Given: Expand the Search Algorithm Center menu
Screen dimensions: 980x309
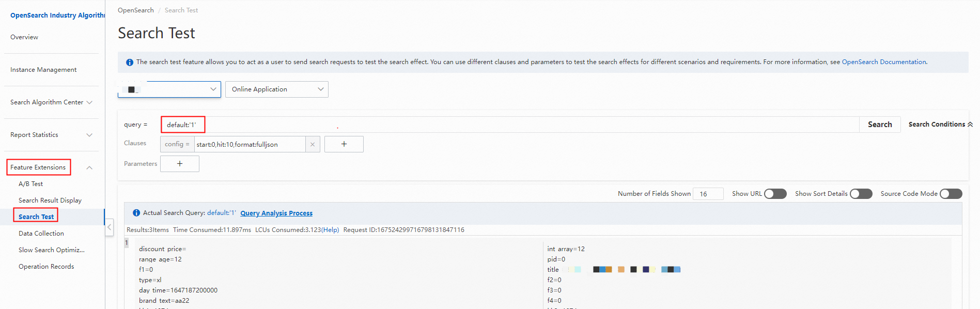Looking at the screenshot, I should pos(51,102).
